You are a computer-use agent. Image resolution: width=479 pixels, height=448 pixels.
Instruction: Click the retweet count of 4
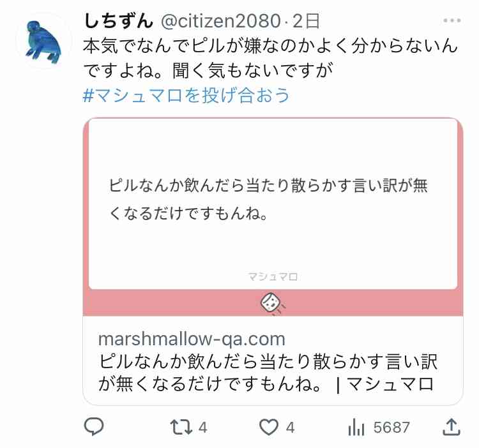(203, 427)
